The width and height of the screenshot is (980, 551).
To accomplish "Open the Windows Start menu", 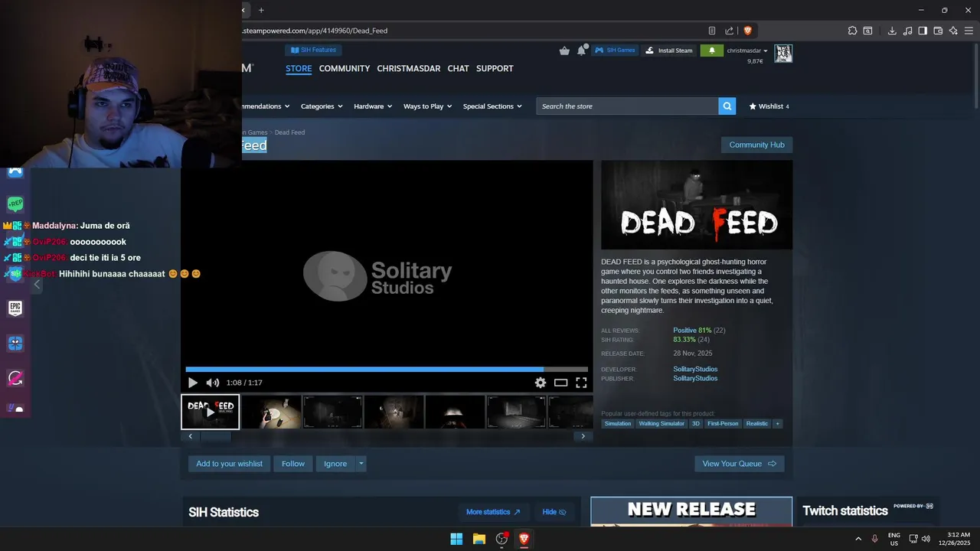I will point(456,539).
